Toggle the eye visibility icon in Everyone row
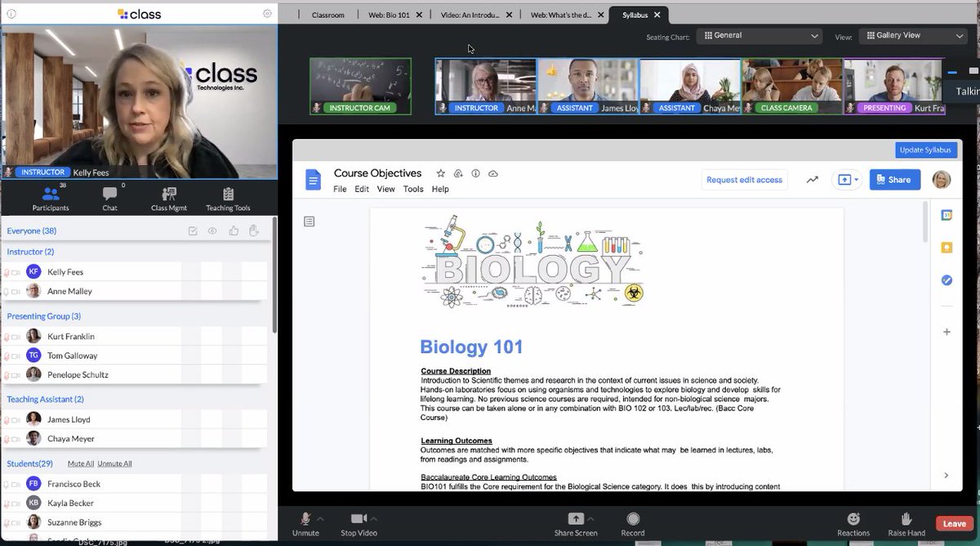 click(212, 231)
